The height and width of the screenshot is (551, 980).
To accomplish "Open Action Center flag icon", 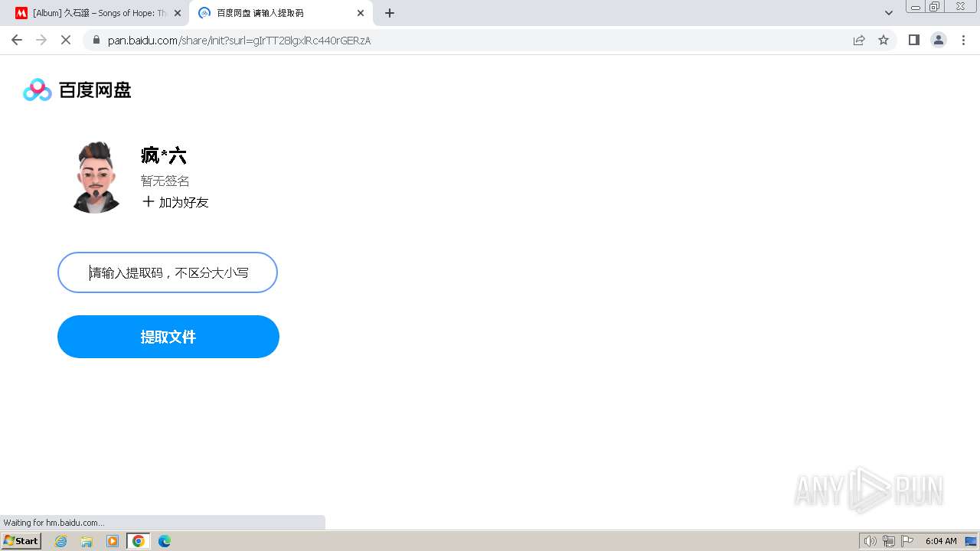I will 907,541.
